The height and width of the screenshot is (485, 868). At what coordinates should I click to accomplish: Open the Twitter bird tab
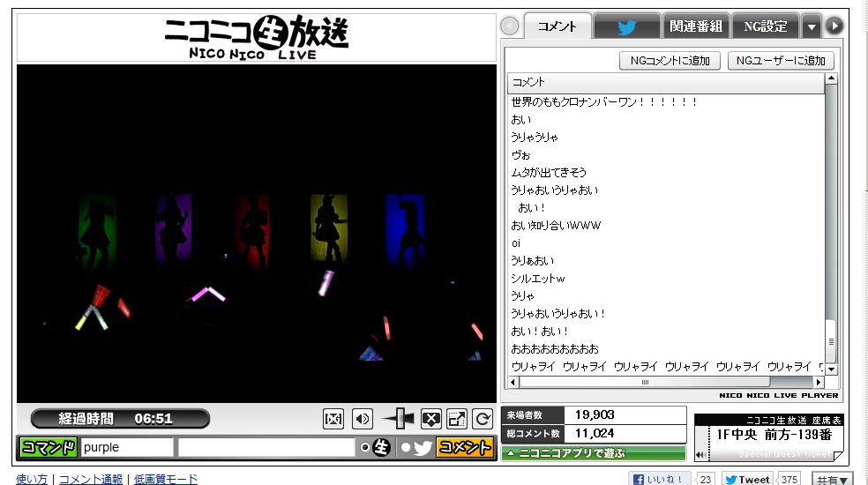click(x=626, y=26)
